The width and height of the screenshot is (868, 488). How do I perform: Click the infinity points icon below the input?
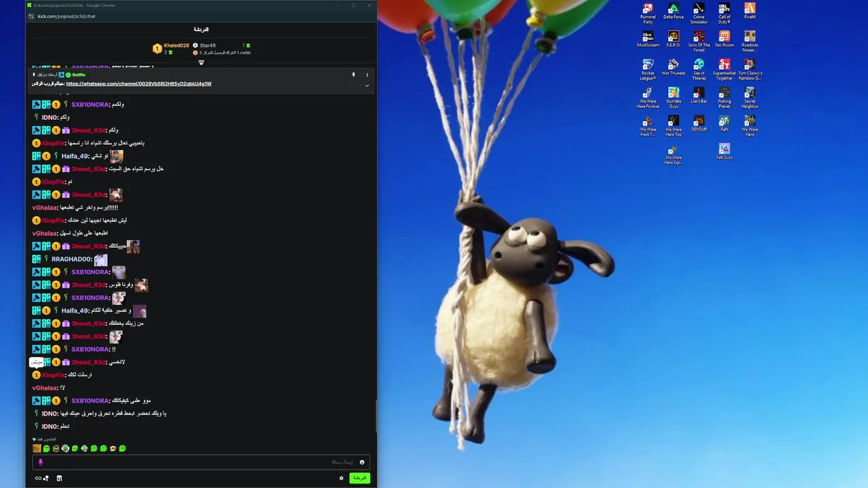click(x=41, y=478)
